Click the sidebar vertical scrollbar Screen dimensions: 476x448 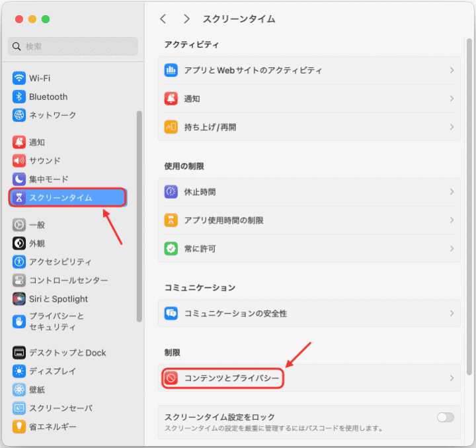139,216
